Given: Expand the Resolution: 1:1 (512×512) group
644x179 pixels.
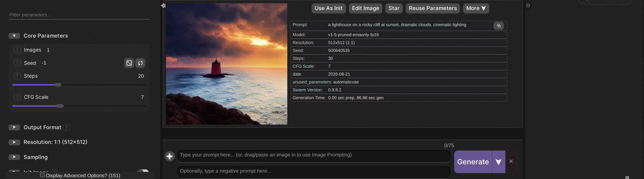Looking at the screenshot, I should click(14, 142).
